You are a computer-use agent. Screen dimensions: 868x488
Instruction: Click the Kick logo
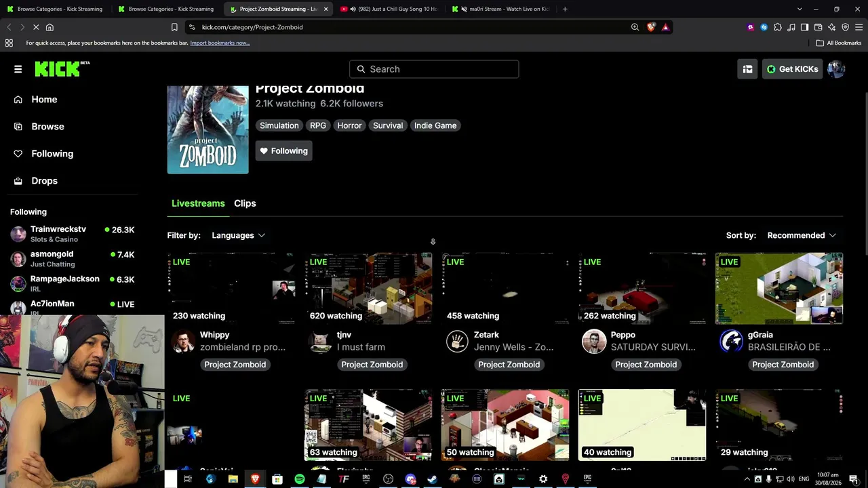point(62,68)
